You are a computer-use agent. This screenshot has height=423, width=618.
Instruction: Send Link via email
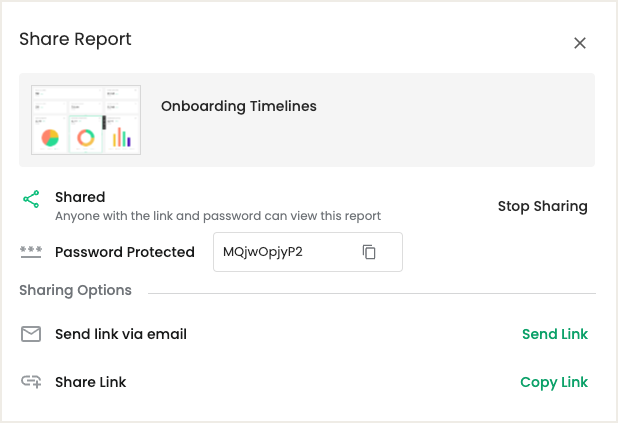(x=555, y=334)
